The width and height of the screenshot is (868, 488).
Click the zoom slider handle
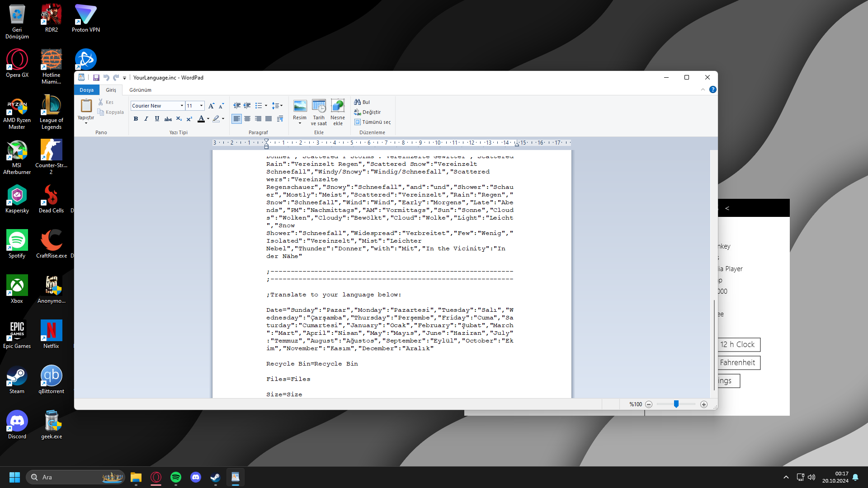click(x=676, y=404)
